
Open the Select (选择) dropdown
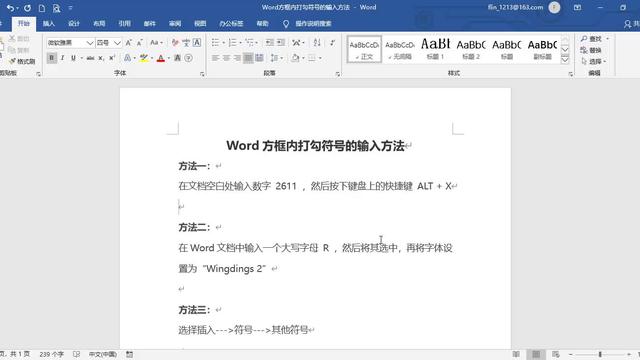(593, 62)
